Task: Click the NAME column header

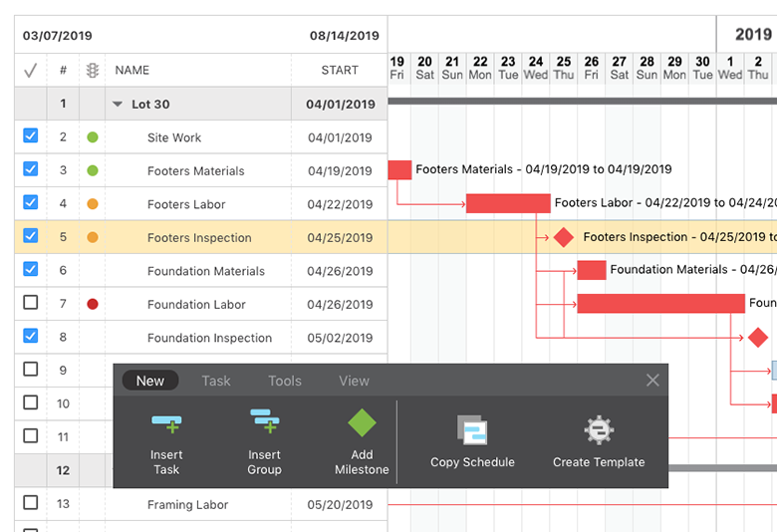Action: (x=132, y=71)
